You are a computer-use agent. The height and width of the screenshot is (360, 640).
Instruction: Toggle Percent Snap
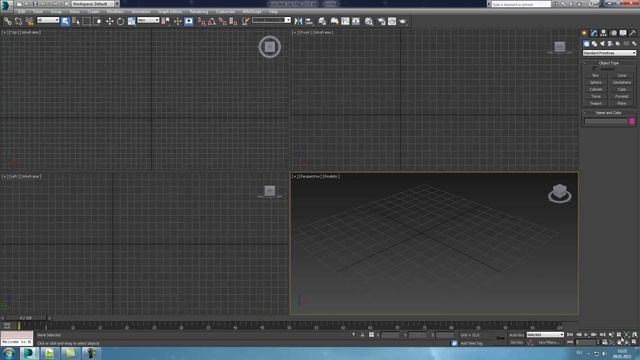click(x=222, y=21)
